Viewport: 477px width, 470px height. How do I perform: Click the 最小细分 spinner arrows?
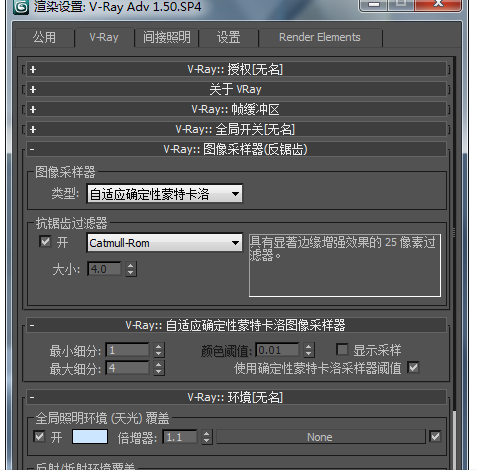pyautogui.click(x=159, y=350)
